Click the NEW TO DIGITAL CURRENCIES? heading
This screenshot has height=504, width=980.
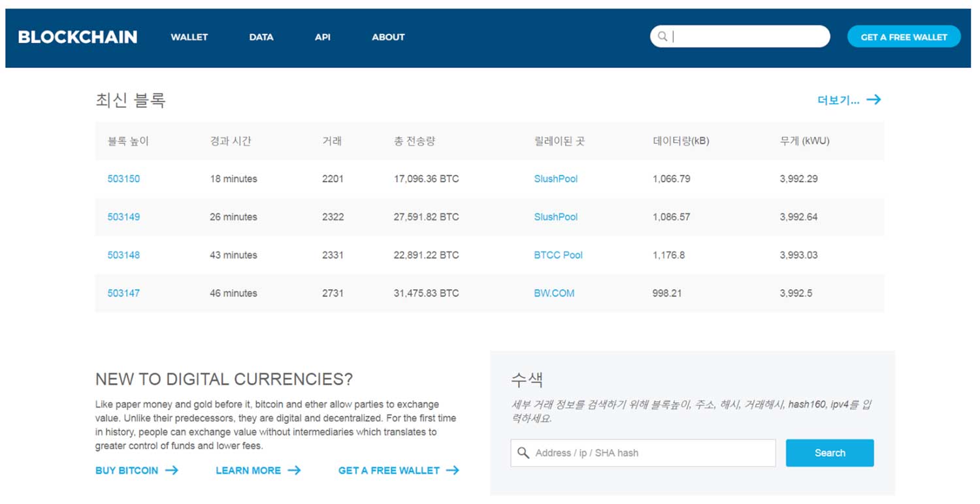pyautogui.click(x=224, y=379)
